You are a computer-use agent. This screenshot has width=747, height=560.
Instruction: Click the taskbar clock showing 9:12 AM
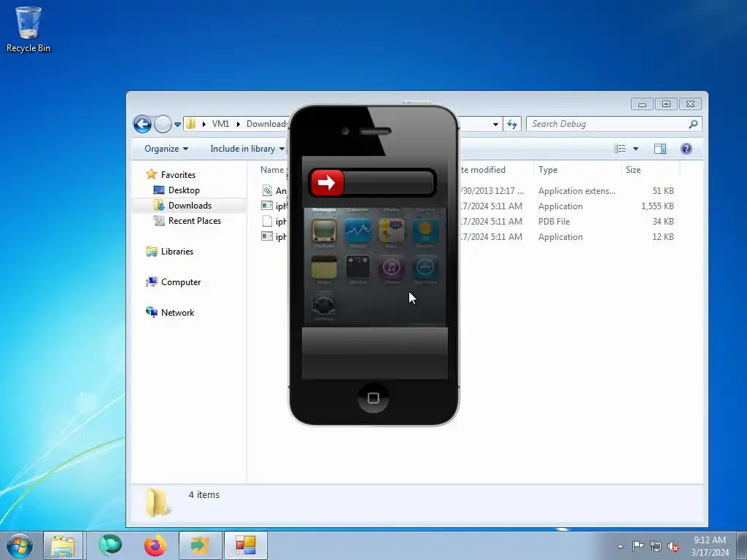(710, 546)
